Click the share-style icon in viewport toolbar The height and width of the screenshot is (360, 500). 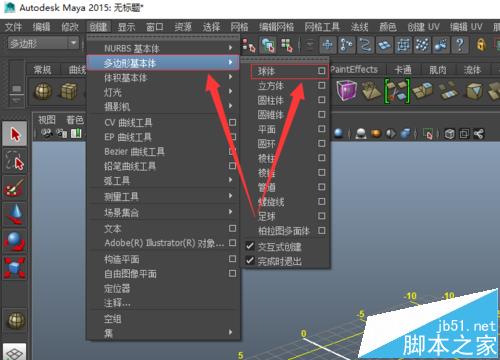(x=479, y=134)
